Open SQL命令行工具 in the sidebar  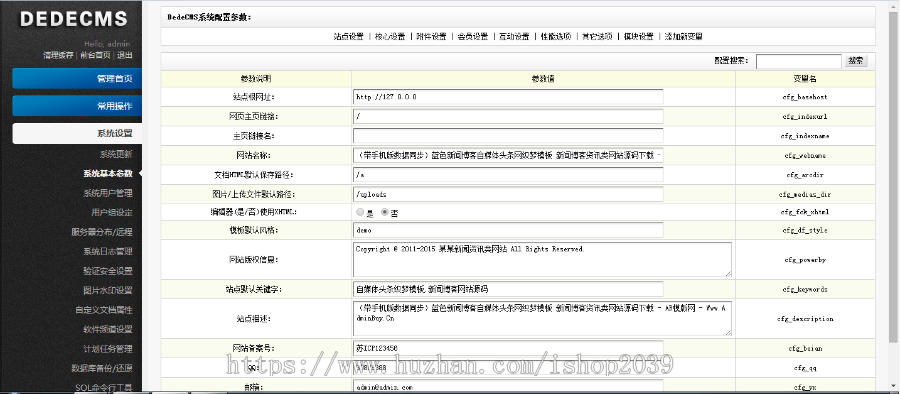104,387
